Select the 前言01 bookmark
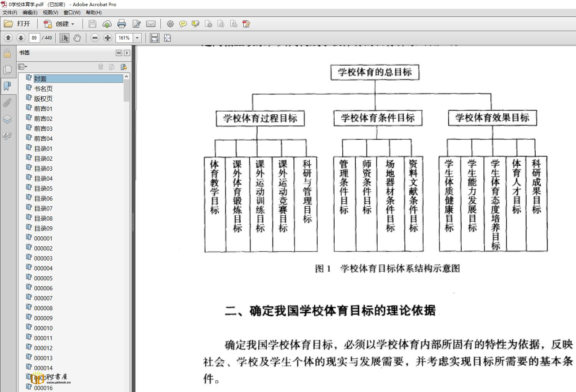The height and width of the screenshot is (392, 576). click(x=43, y=109)
